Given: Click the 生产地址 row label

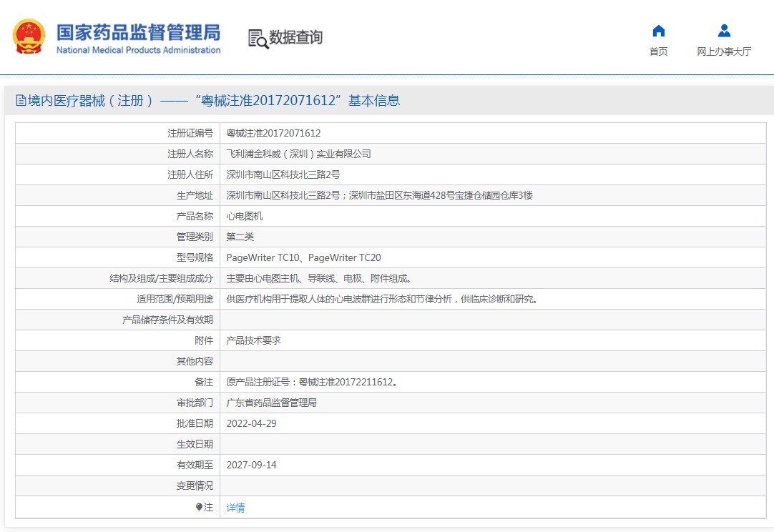Looking at the screenshot, I should (x=195, y=195).
